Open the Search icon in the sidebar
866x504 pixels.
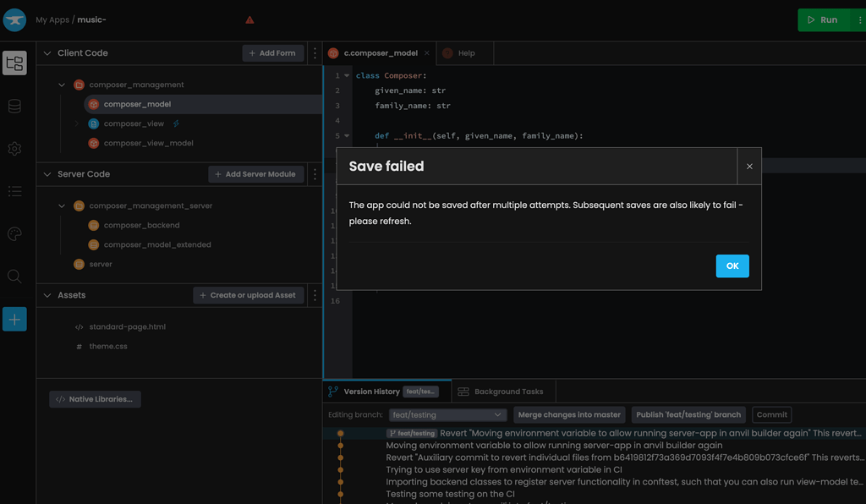coord(14,276)
